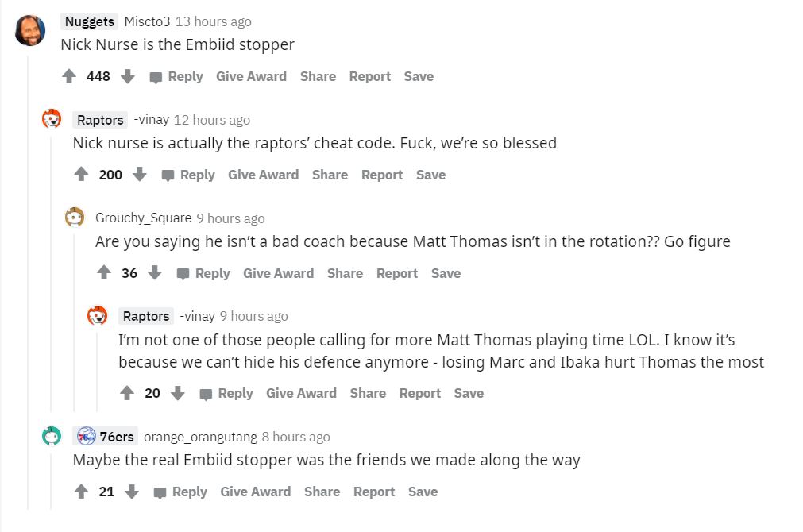The image size is (803, 532).
Task: Report Grouchy_Square's comment
Action: pos(397,273)
